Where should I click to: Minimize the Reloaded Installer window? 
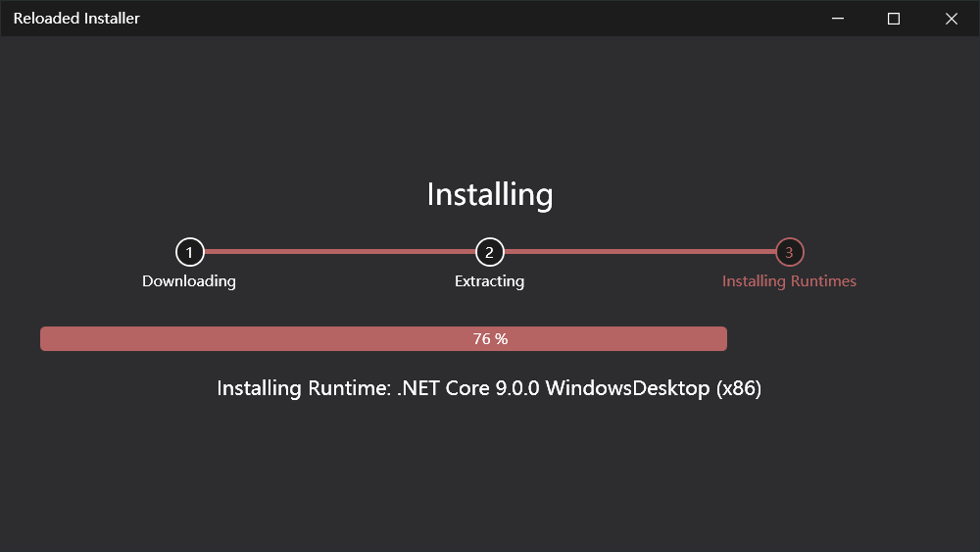coord(838,19)
